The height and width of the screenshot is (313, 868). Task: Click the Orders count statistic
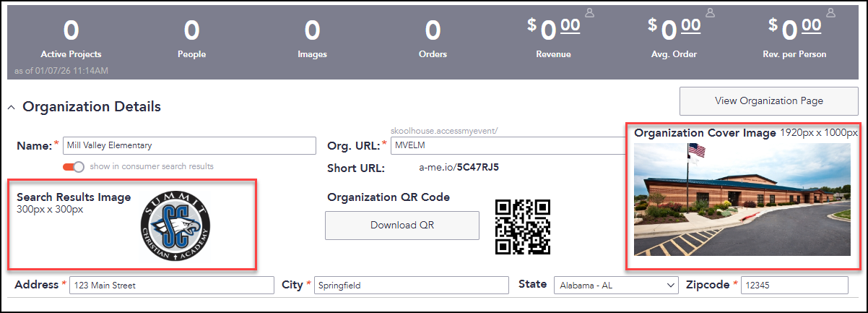(x=433, y=30)
